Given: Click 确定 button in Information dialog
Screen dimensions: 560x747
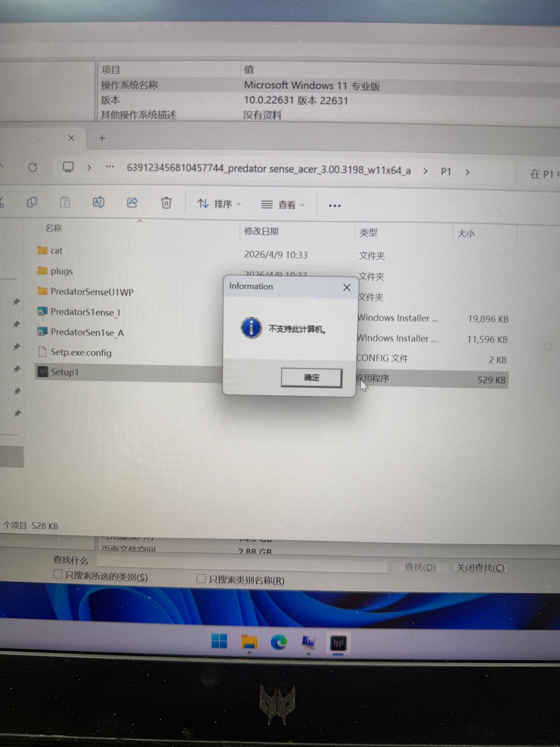Looking at the screenshot, I should point(312,377).
